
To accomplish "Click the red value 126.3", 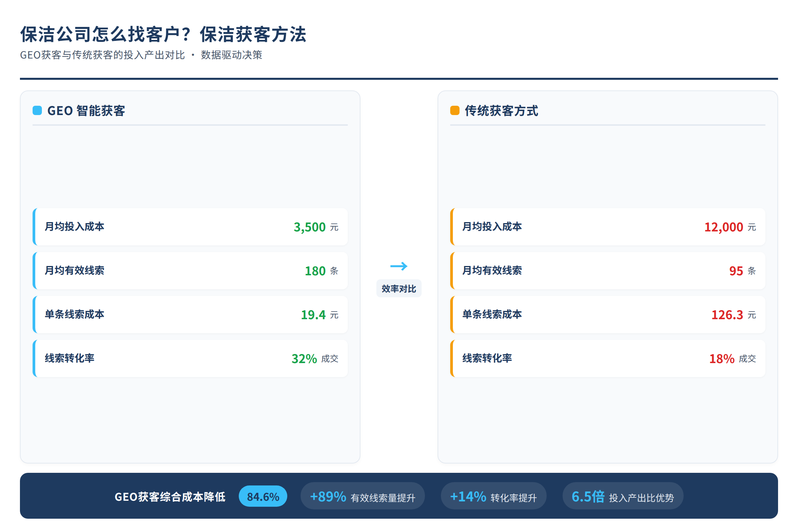I will (727, 315).
